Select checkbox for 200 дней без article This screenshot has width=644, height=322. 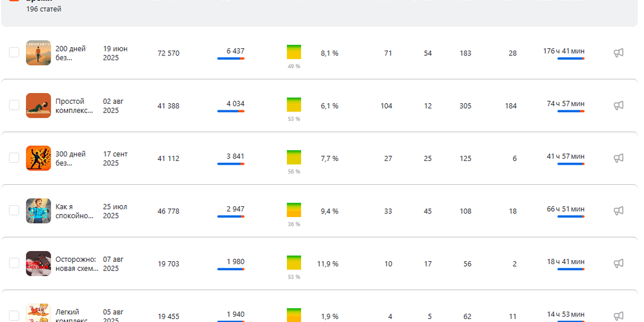pos(14,52)
